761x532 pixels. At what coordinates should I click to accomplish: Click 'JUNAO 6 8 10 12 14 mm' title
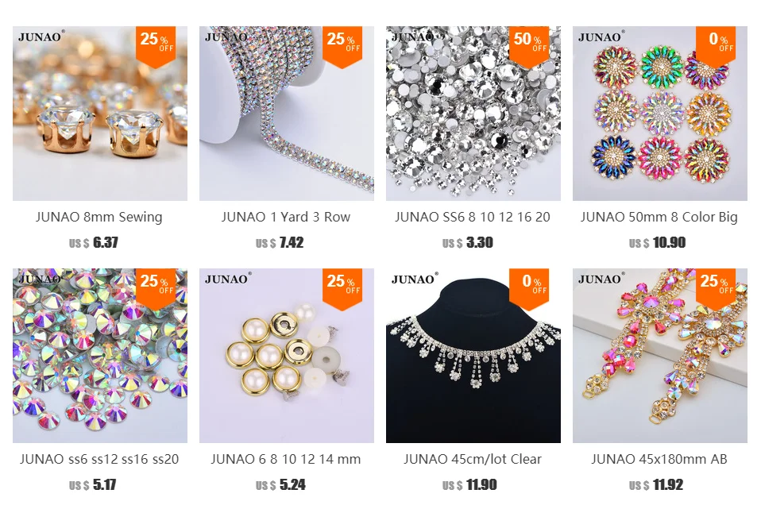click(x=286, y=459)
